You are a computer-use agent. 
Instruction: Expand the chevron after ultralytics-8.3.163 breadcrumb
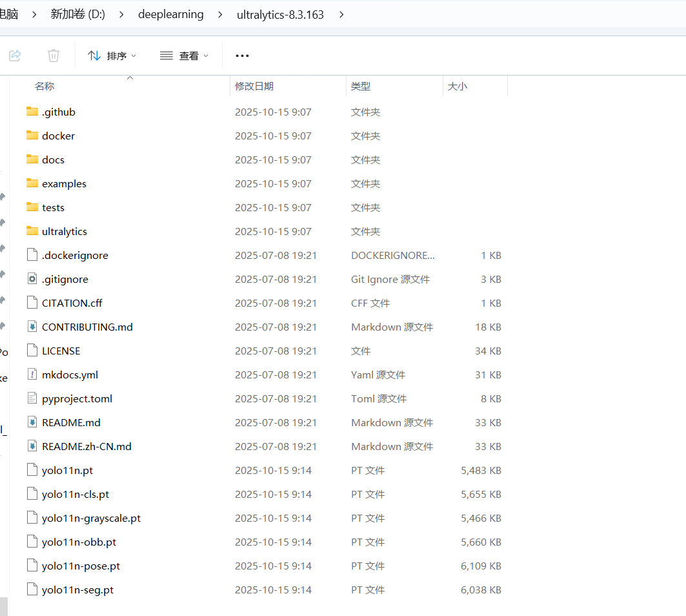[341, 14]
